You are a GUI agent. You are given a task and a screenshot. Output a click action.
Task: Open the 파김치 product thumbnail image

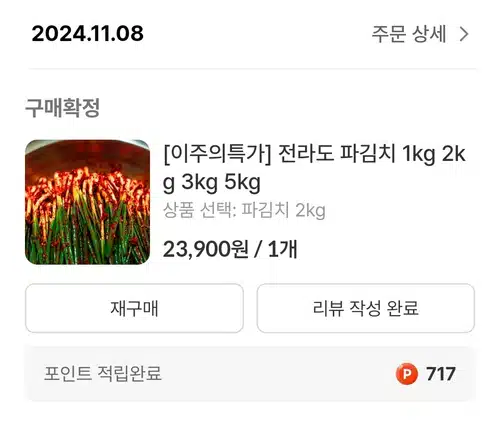point(87,202)
